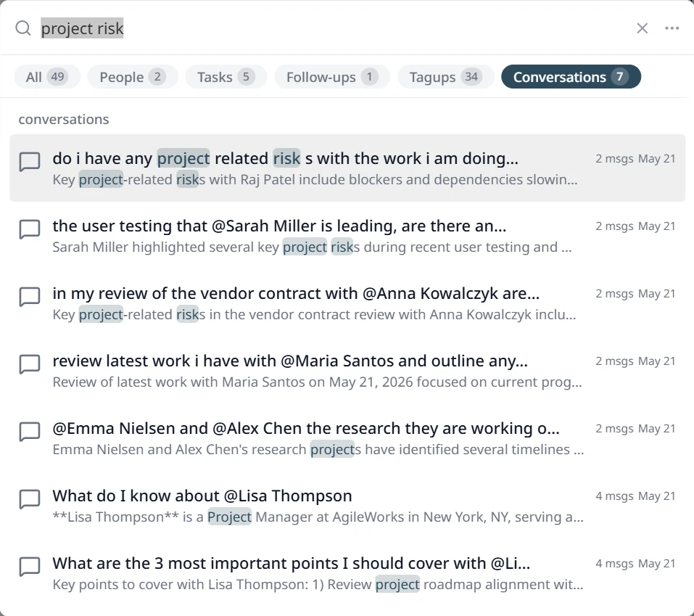Click the search magnifier icon

coord(23,28)
